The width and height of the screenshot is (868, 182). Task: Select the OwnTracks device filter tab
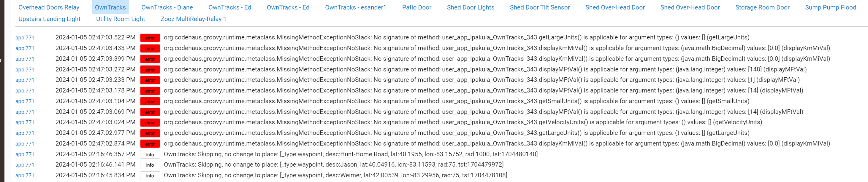110,7
